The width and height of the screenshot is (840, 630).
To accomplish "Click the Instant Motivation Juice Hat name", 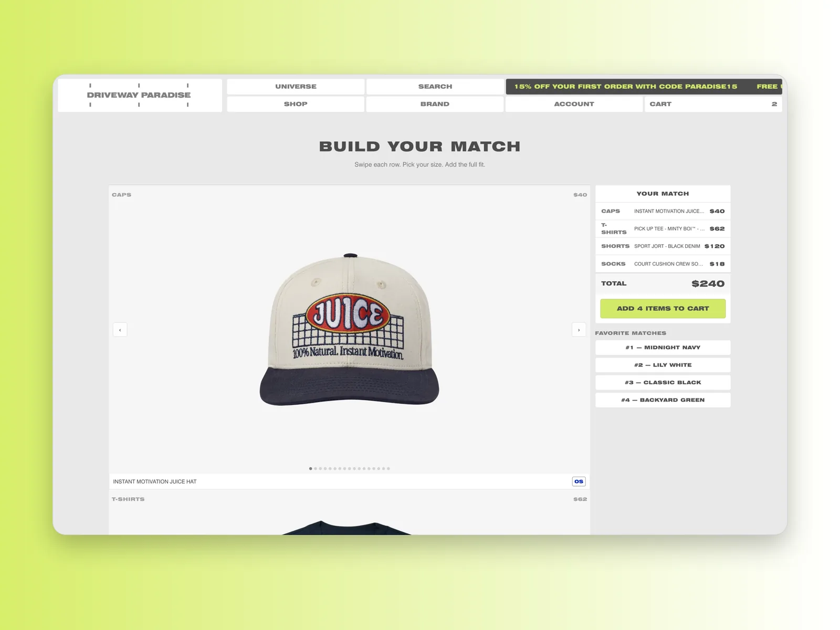I will (155, 481).
